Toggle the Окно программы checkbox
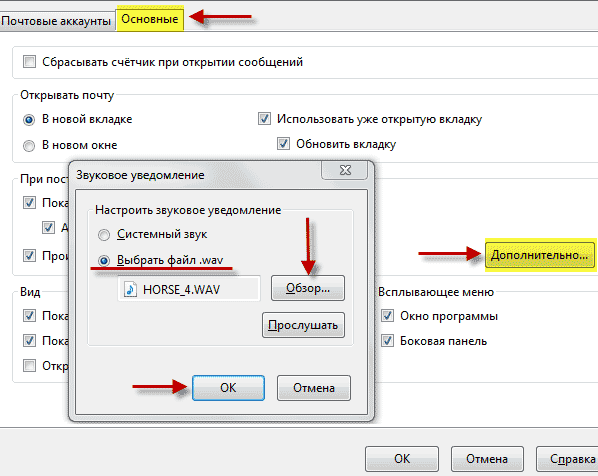The height and width of the screenshot is (476, 598). [387, 316]
